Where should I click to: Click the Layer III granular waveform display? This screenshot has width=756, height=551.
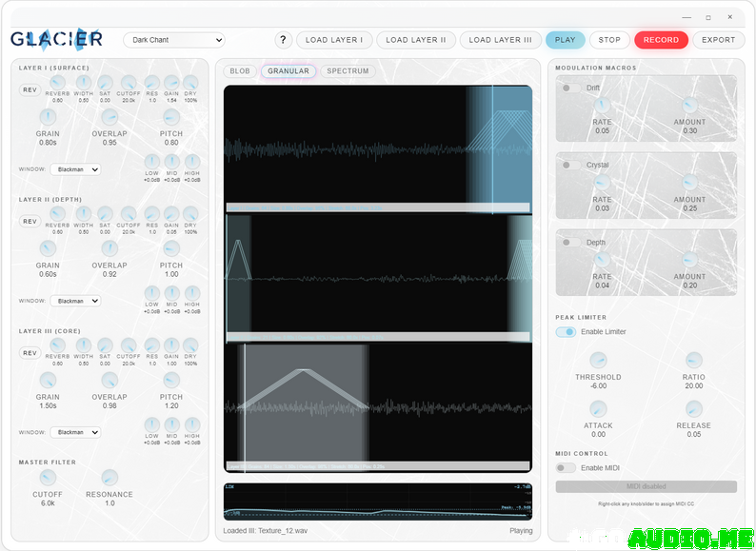pyautogui.click(x=378, y=402)
